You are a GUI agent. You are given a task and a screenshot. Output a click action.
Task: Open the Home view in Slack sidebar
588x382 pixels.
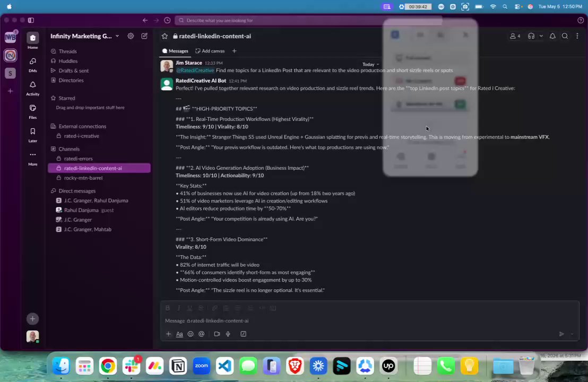click(x=32, y=41)
